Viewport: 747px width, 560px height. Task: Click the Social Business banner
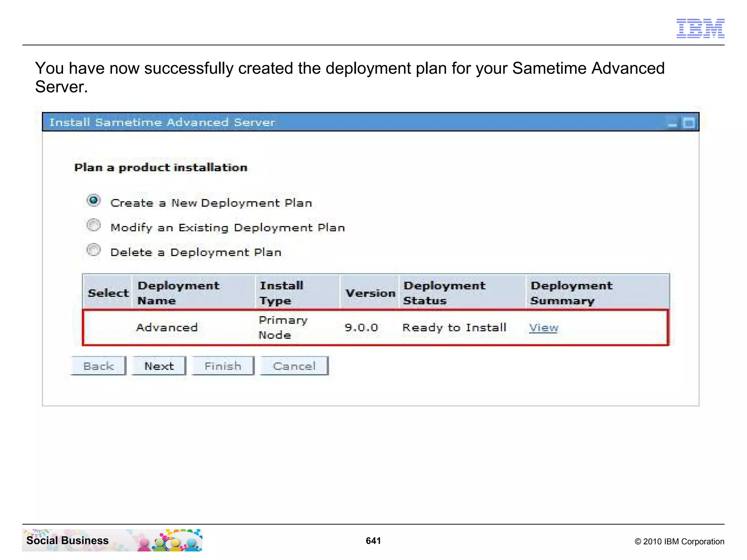112,540
